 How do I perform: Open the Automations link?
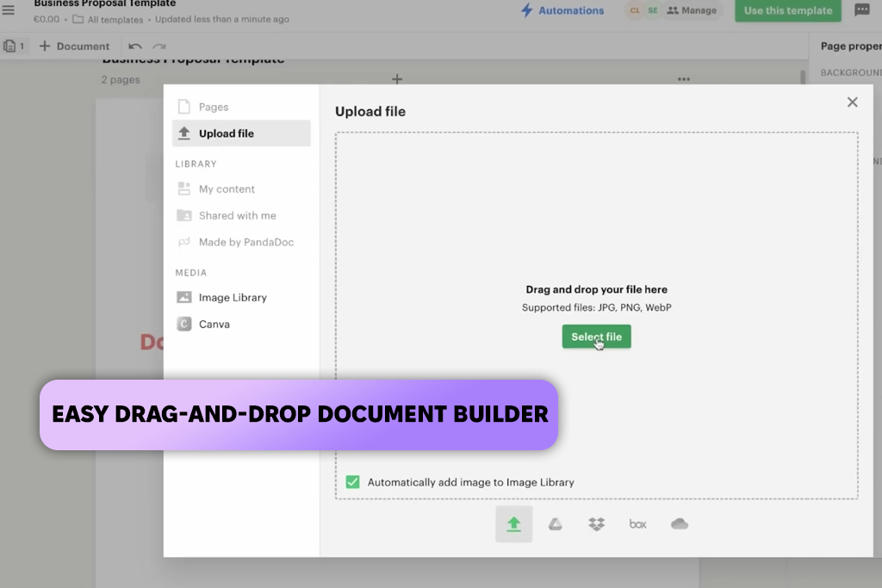point(562,10)
